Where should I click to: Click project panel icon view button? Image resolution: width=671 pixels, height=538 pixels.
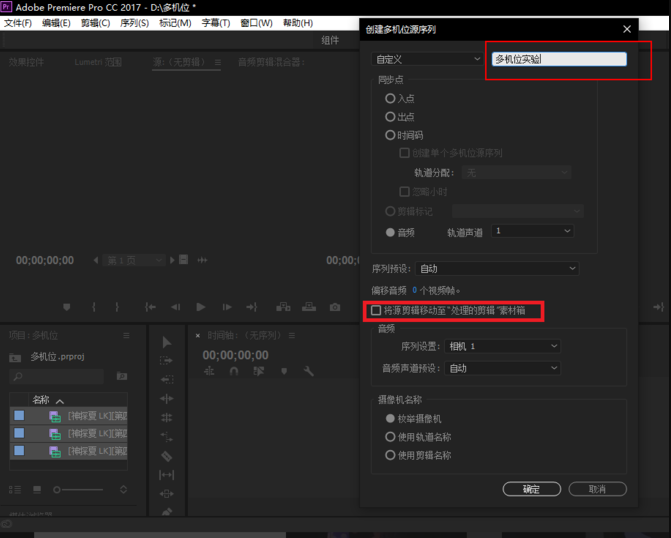37,490
